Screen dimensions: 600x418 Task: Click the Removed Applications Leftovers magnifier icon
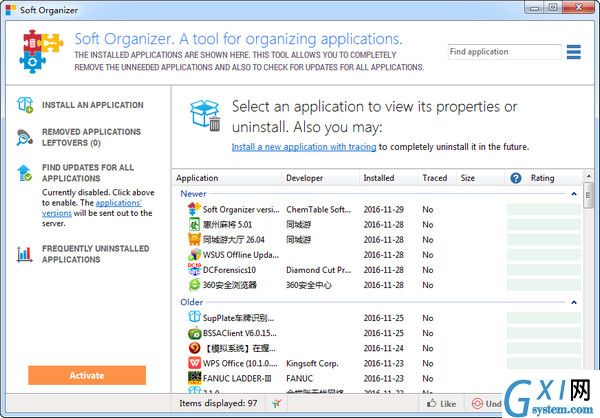pyautogui.click(x=24, y=137)
